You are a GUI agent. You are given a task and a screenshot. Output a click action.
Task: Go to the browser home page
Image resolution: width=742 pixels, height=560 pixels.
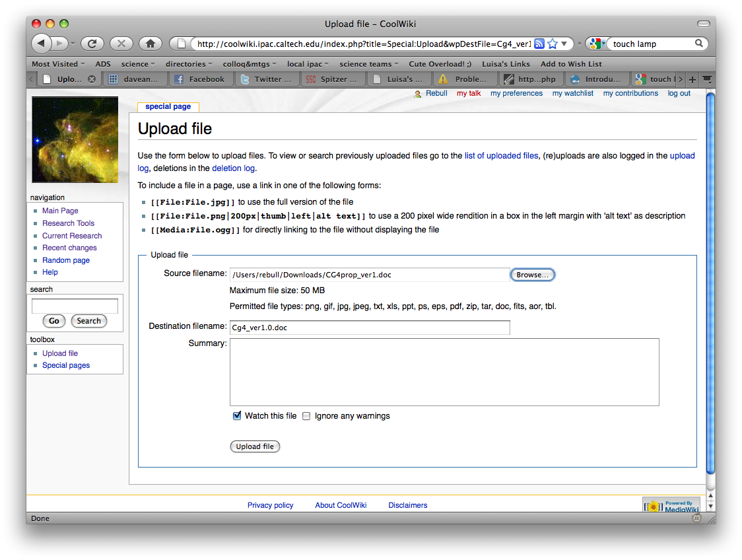(x=151, y=44)
